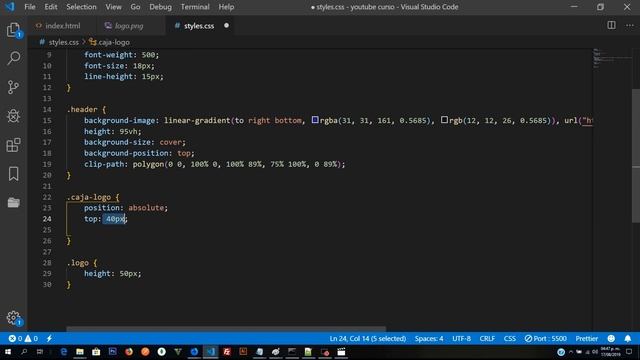Viewport: 640px width, 360px height.
Task: Open the Windows action center icon
Action: click(629, 352)
